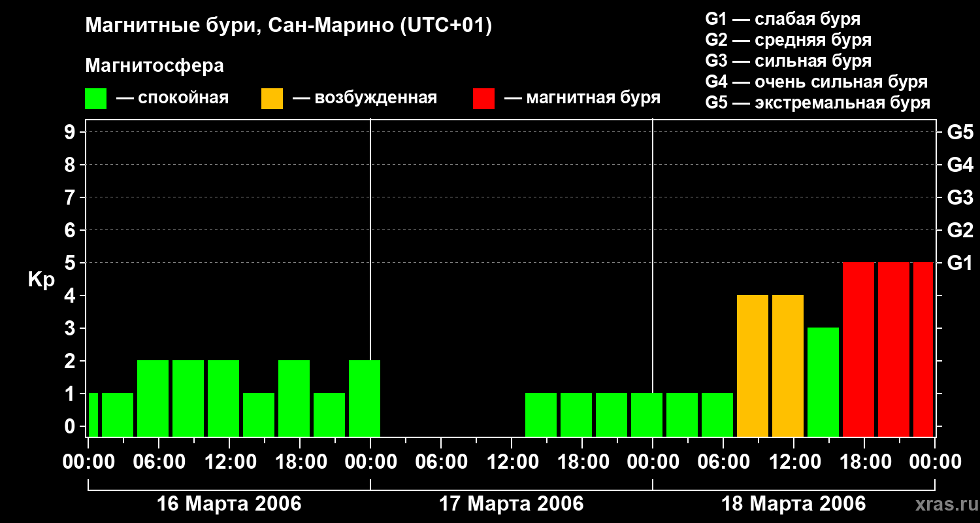
Task: Click the line 'G5 — экстремальная буря'
Action: [818, 103]
